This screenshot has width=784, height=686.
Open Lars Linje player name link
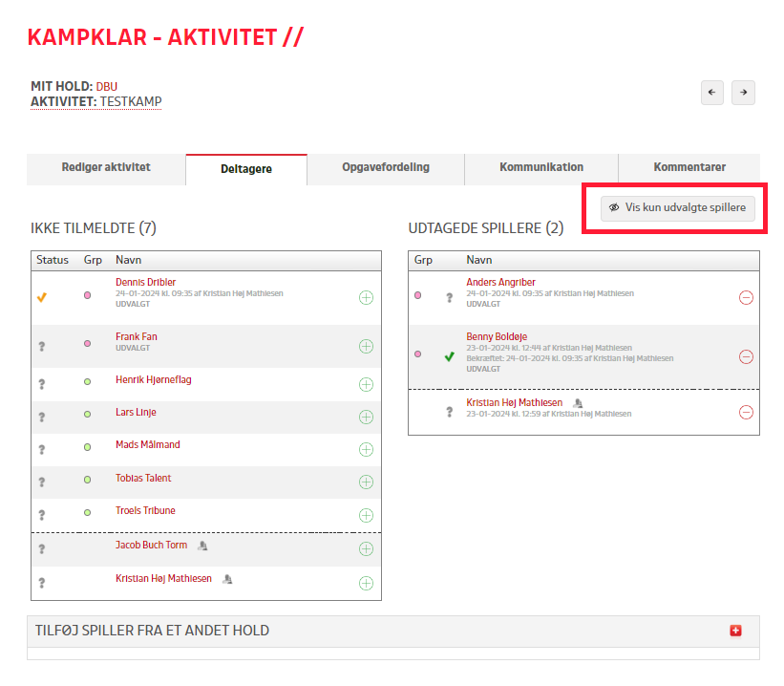136,413
